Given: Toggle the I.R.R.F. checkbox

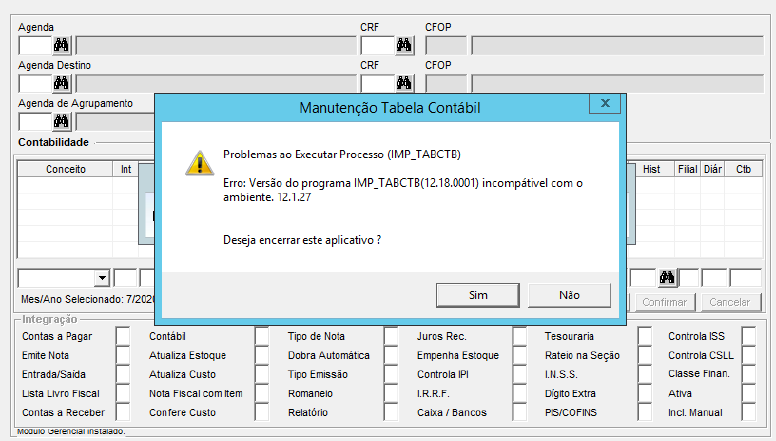Looking at the screenshot, I should pyautogui.click(x=520, y=393).
